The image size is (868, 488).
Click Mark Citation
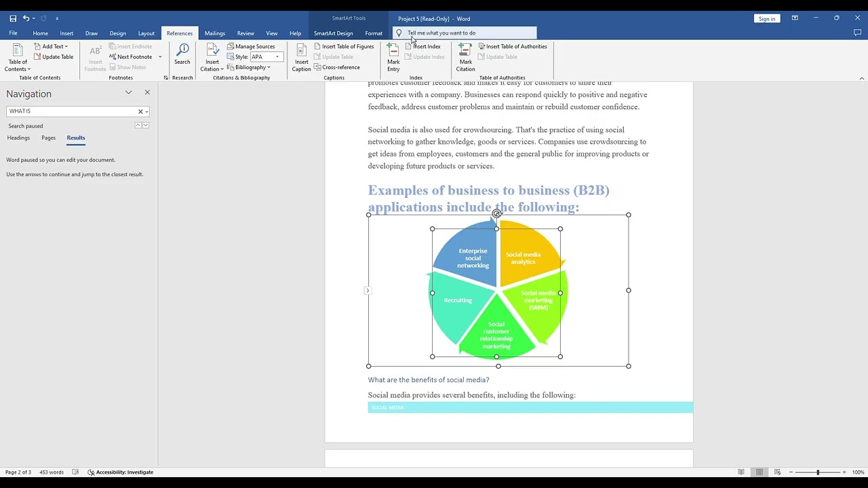pyautogui.click(x=465, y=58)
